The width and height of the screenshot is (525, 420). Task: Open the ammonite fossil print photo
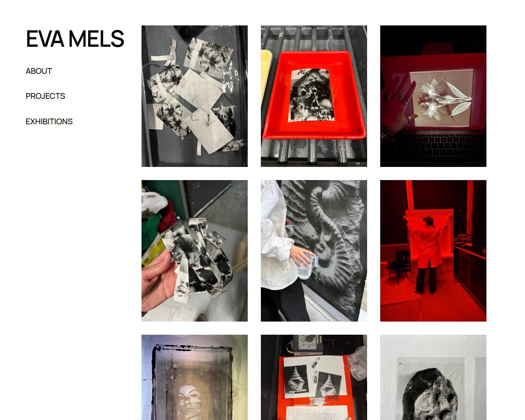click(314, 251)
